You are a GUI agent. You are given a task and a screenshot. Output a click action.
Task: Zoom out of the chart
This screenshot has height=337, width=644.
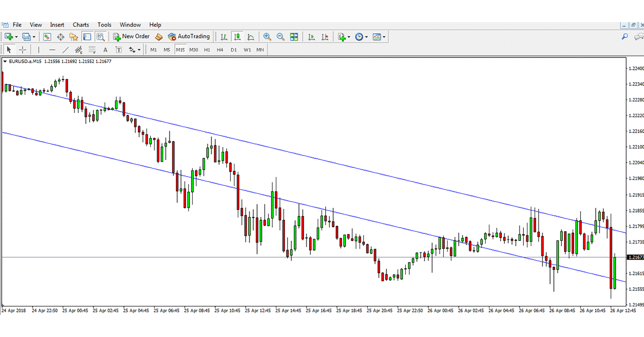(x=280, y=36)
